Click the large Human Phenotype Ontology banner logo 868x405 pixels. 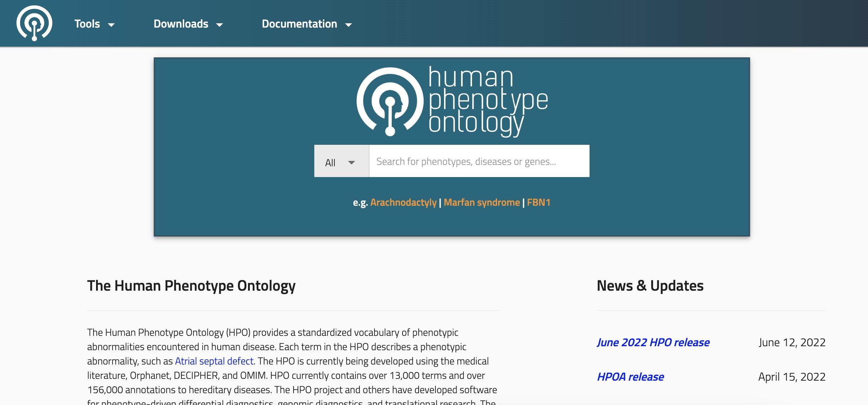point(452,101)
